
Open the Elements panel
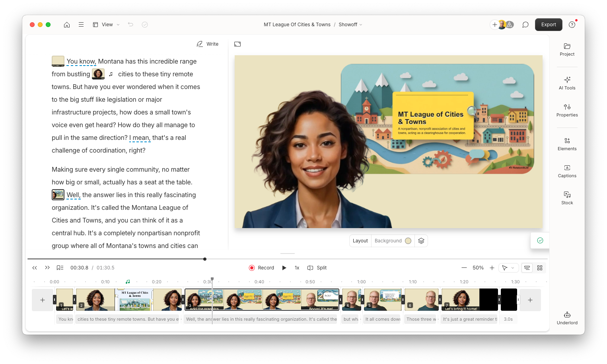coord(567,144)
